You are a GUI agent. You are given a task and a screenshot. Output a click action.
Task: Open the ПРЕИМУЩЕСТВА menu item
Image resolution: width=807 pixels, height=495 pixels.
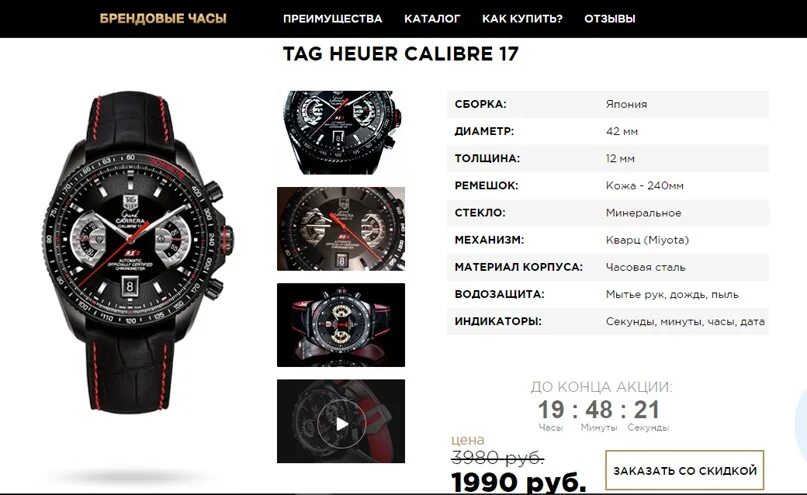(332, 19)
